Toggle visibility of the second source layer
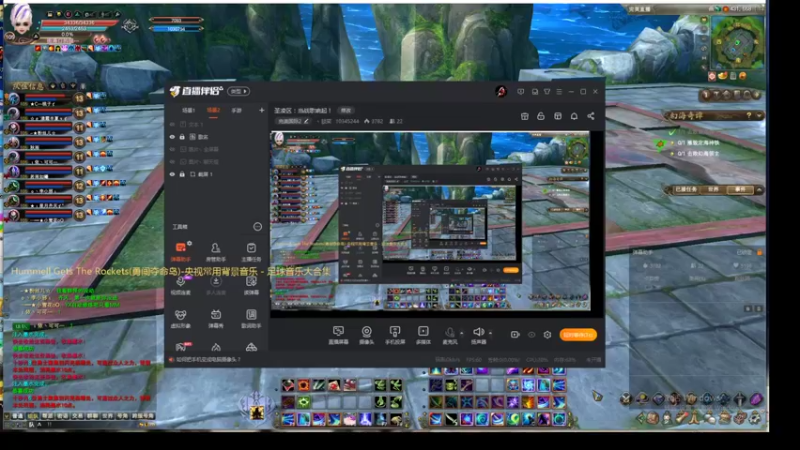Viewport: 800px width, 450px height. click(172, 137)
